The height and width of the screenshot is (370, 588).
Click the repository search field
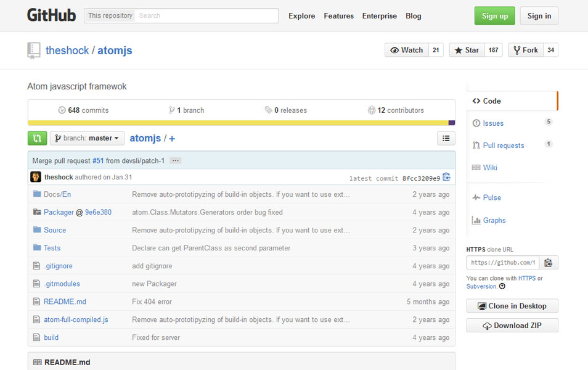tap(206, 16)
